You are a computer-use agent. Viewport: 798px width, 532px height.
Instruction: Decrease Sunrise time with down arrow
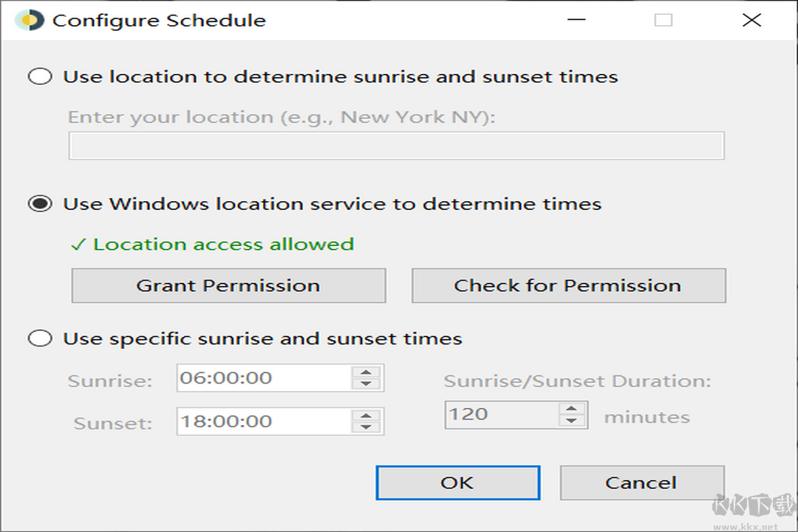(x=366, y=384)
